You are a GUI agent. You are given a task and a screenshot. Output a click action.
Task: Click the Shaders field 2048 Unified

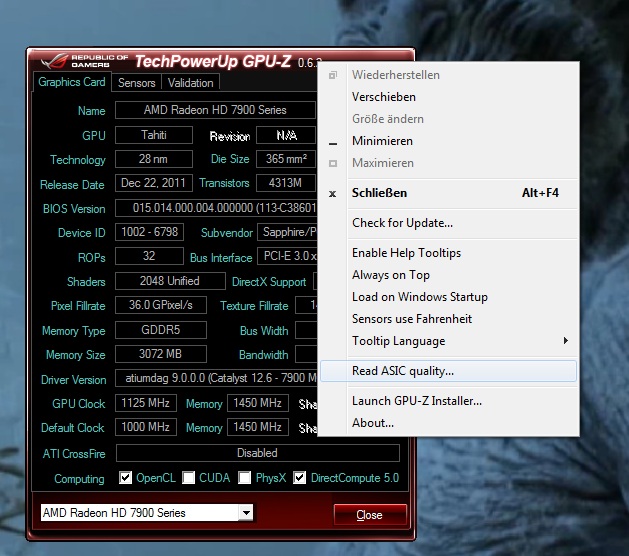coord(170,281)
